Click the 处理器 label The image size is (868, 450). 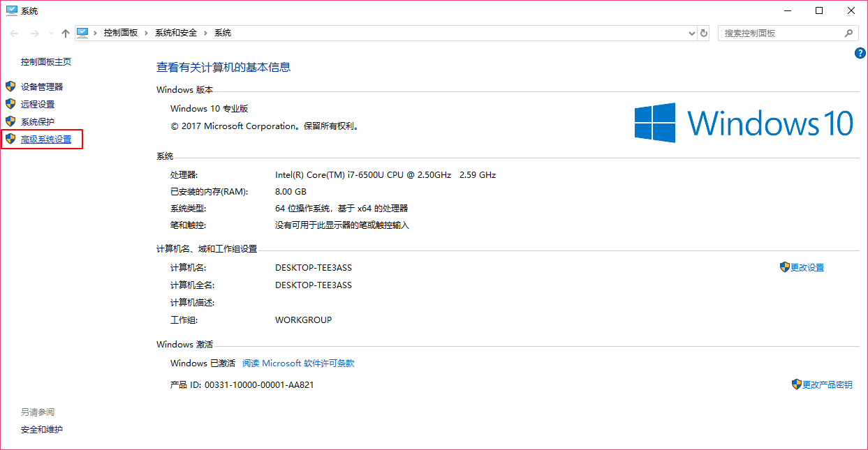point(184,175)
